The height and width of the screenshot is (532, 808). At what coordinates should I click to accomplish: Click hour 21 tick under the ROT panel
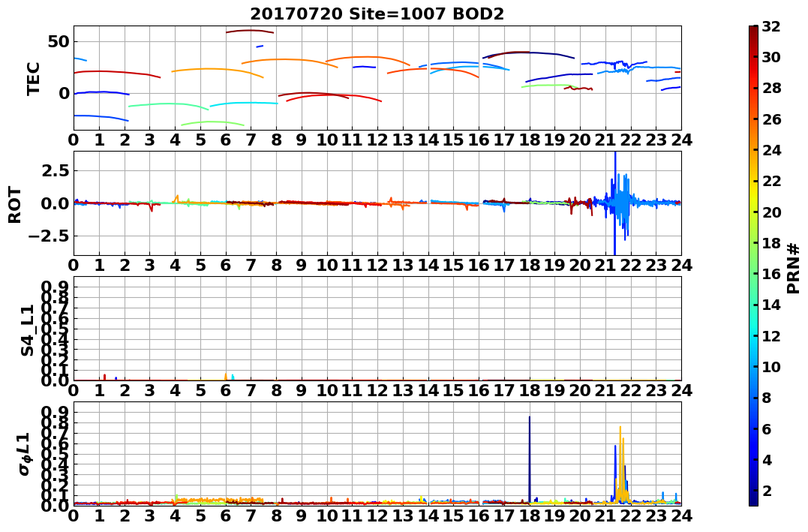(605, 265)
